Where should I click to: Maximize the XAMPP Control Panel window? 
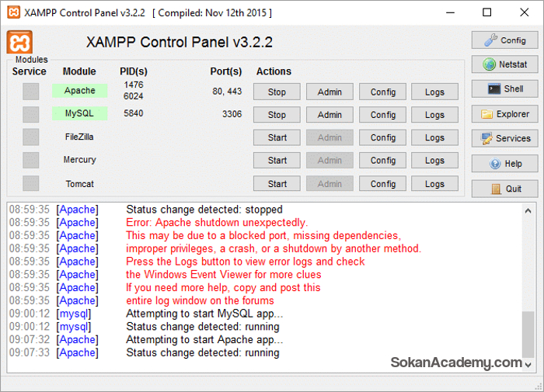pos(487,12)
